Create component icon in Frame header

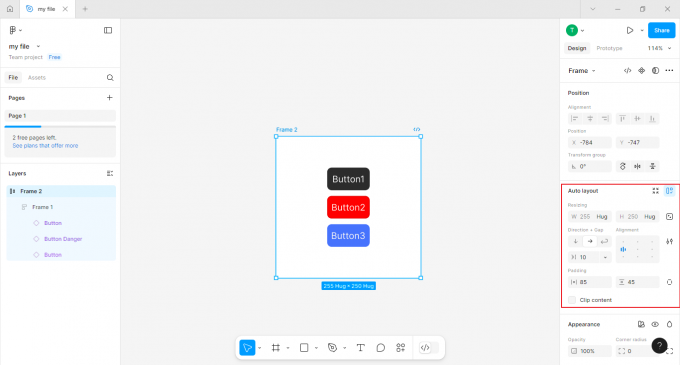(x=641, y=71)
